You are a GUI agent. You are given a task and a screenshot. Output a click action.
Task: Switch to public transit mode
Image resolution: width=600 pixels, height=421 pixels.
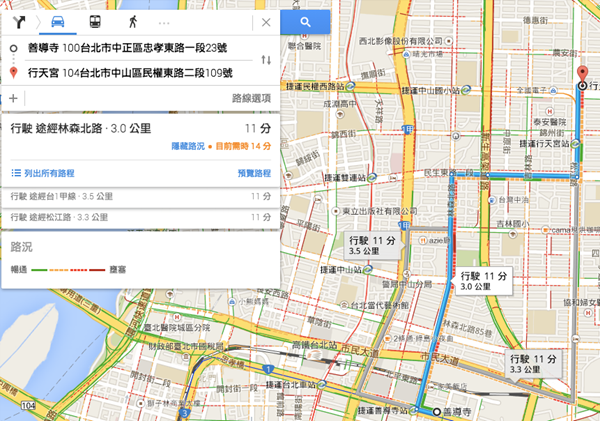(95, 22)
